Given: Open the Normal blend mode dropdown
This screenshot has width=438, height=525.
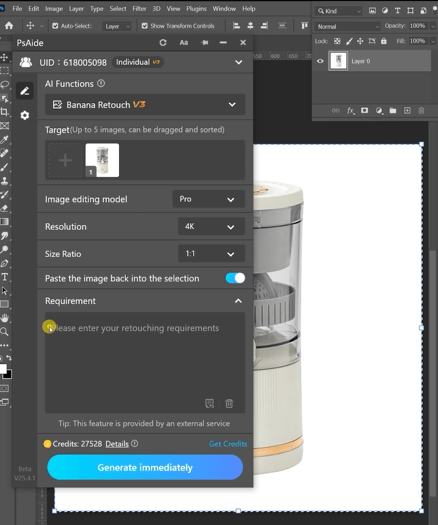Looking at the screenshot, I should [x=347, y=26].
